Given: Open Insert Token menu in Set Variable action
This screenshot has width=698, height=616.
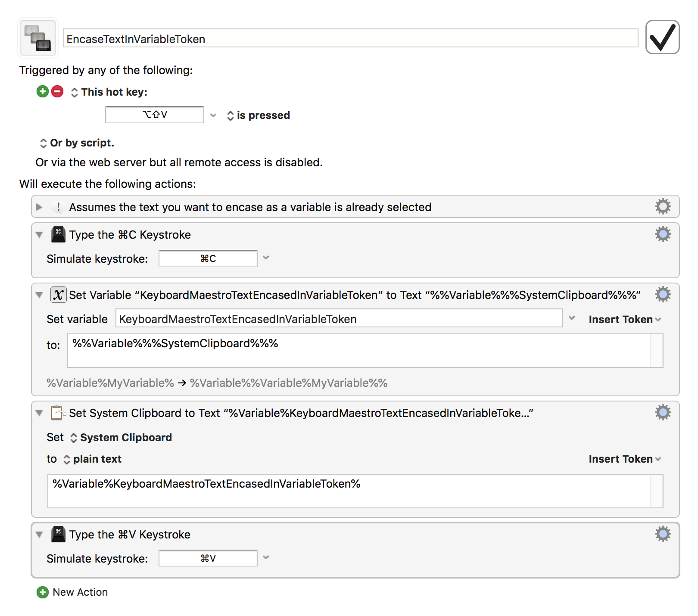Looking at the screenshot, I should (x=624, y=319).
